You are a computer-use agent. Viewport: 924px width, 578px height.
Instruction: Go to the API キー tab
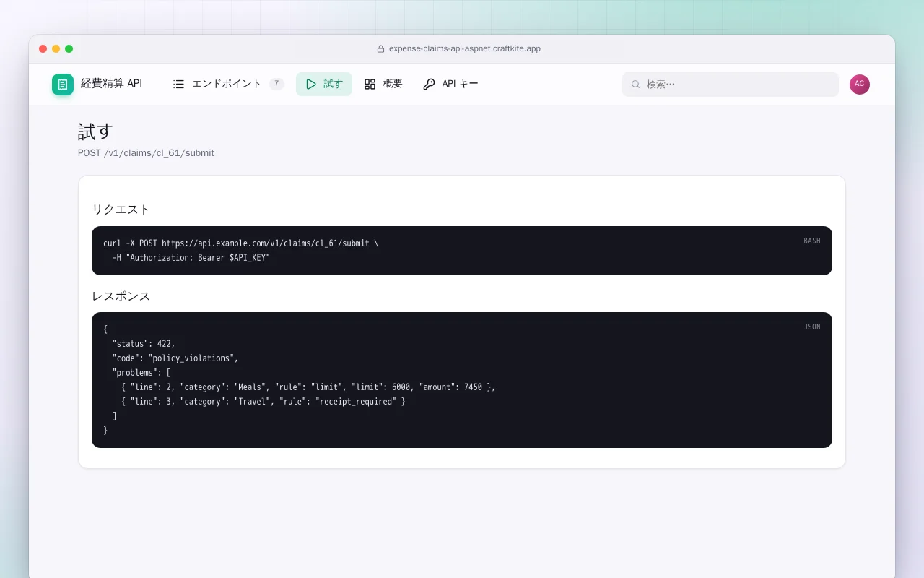point(450,84)
